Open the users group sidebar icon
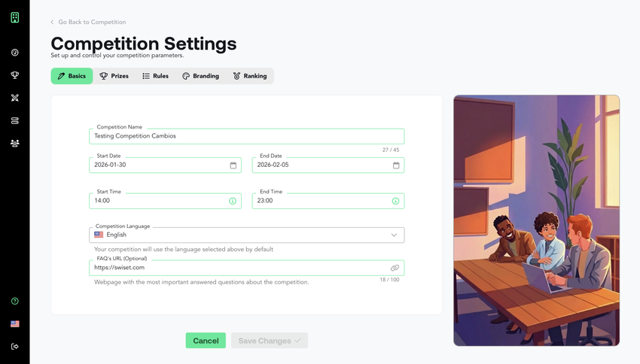 [x=15, y=143]
